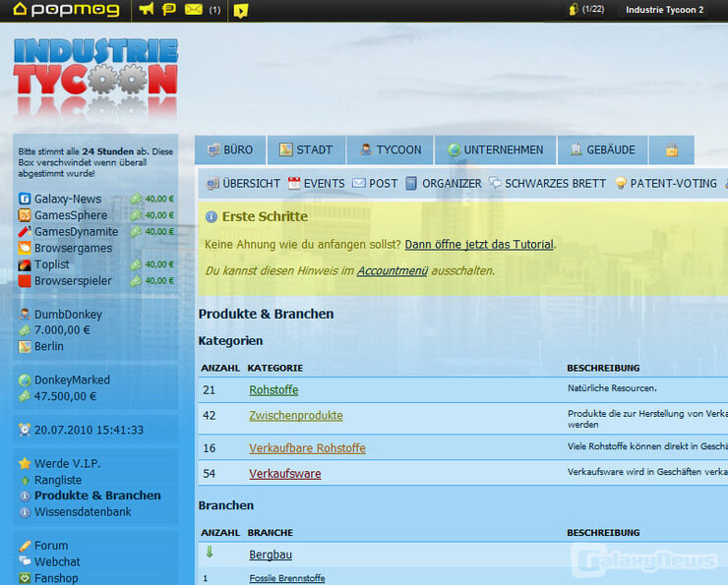The image size is (728, 585).
Task: Click the DumbDonkey player name
Action: [x=68, y=315]
